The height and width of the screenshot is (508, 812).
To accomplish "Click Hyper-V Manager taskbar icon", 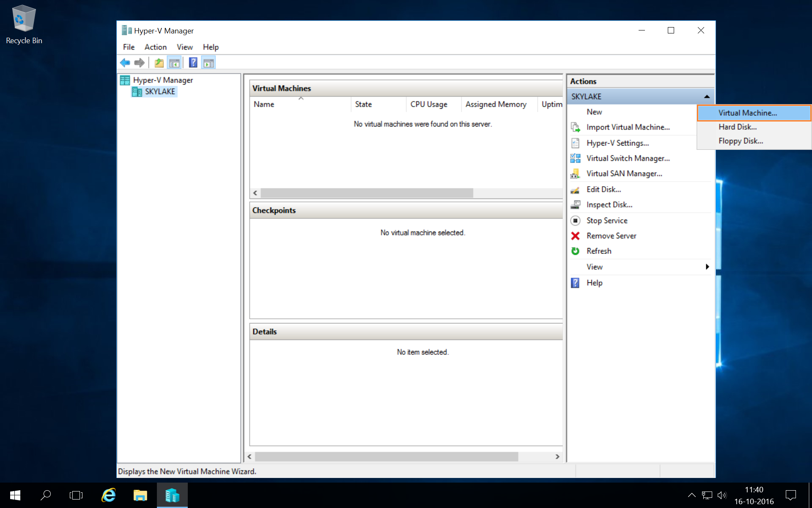I will click(x=172, y=495).
